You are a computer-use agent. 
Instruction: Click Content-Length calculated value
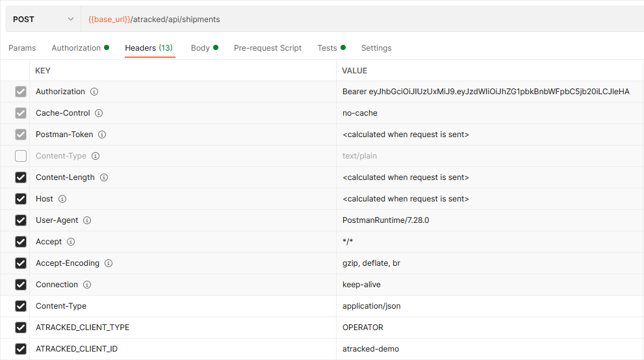click(406, 177)
